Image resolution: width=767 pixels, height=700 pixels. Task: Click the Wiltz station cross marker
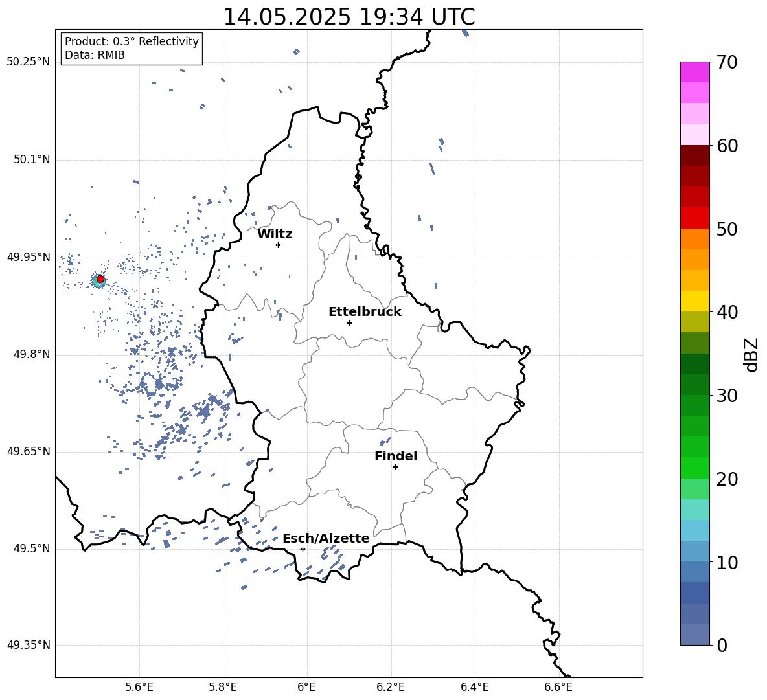(x=279, y=245)
